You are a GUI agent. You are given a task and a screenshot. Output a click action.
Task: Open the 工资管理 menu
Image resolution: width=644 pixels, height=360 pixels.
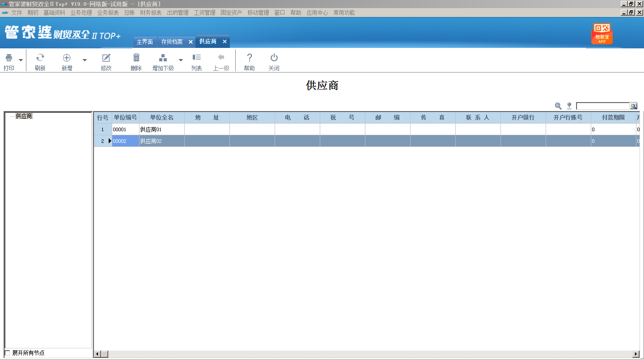(x=204, y=13)
